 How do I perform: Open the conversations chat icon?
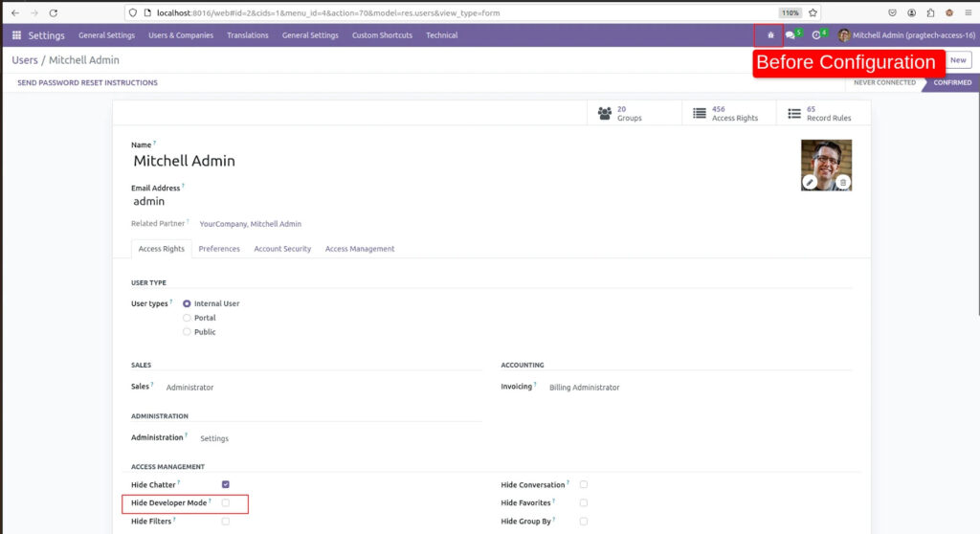pos(790,35)
